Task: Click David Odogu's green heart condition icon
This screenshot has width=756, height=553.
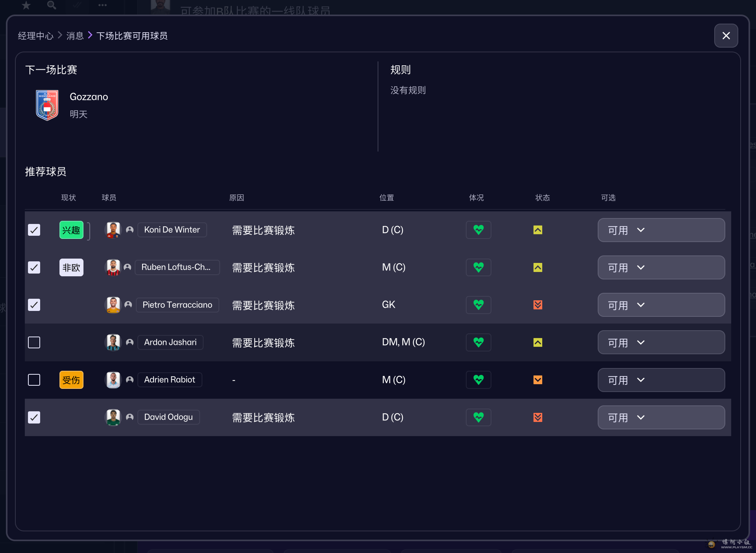Action: 478,417
